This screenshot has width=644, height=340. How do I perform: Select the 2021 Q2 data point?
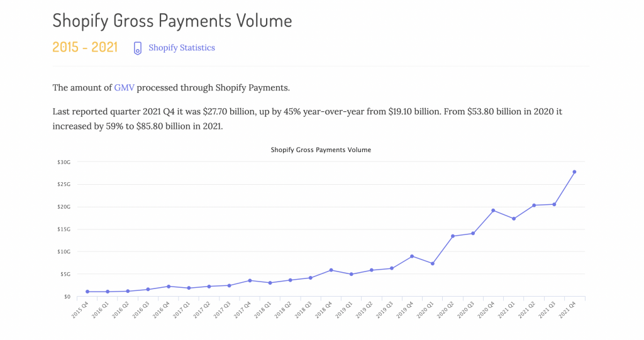534,206
